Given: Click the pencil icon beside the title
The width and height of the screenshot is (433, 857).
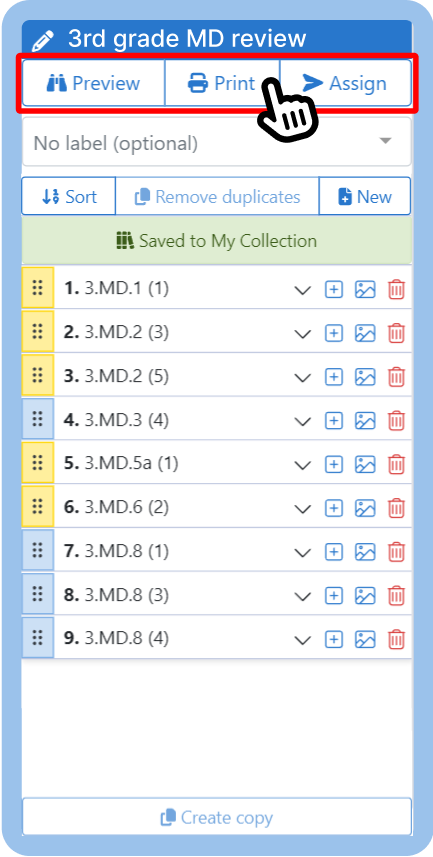Looking at the screenshot, I should pos(43,41).
